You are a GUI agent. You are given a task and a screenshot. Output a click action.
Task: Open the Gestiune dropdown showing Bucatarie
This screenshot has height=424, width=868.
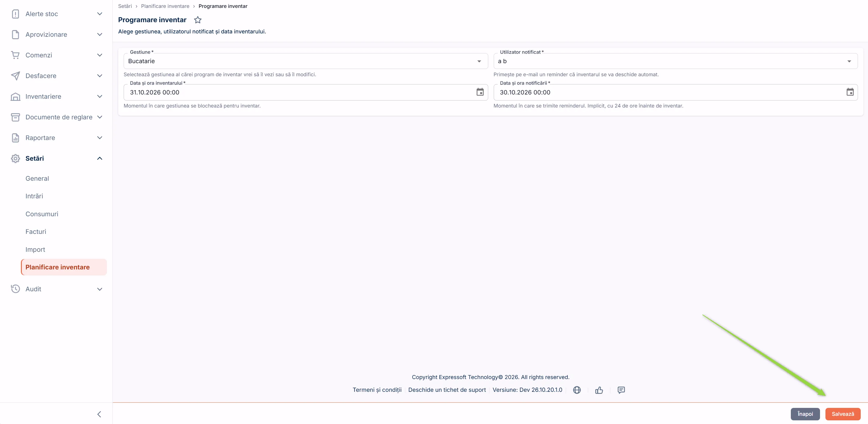[x=306, y=61]
